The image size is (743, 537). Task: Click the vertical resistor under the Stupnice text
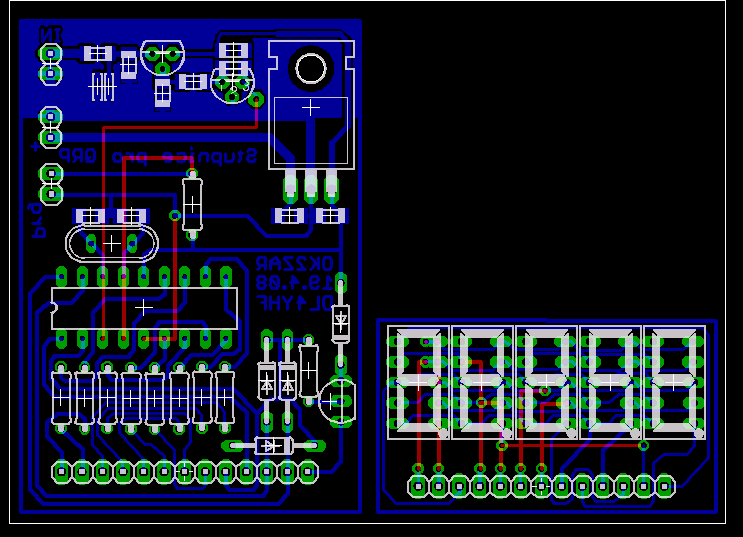tap(192, 202)
